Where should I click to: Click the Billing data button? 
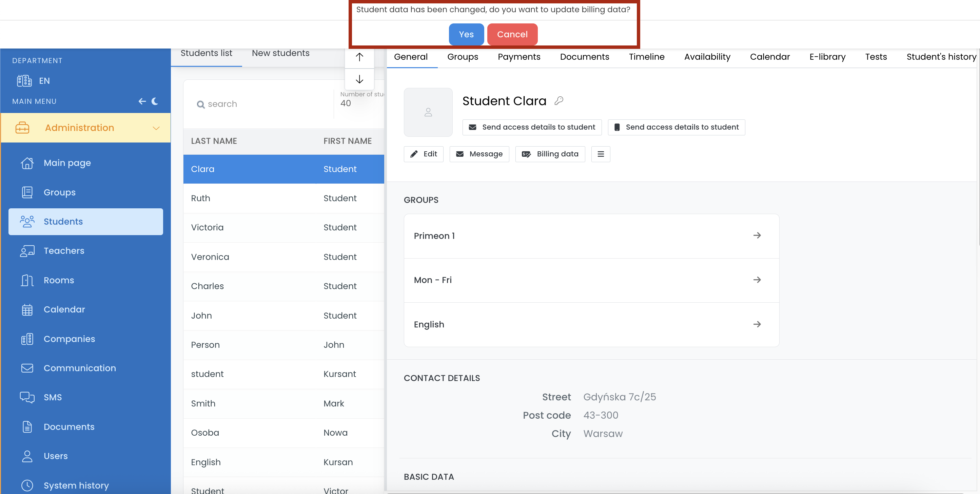[x=550, y=154]
